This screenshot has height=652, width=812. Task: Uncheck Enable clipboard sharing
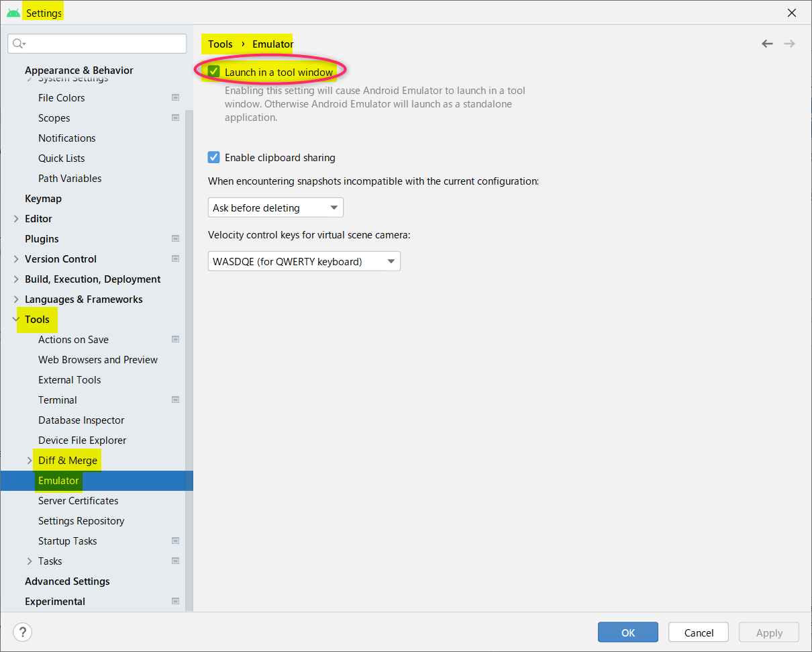click(214, 157)
